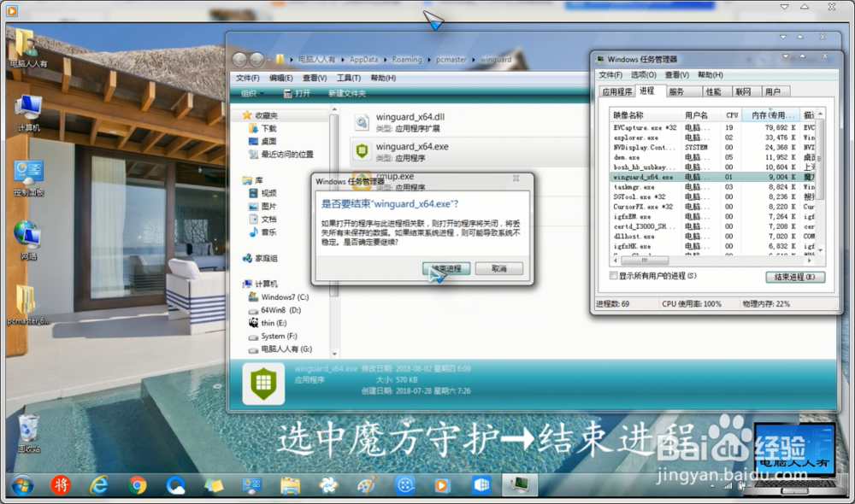
Task: Open the pcmaster desktop folder icon
Action: click(27, 305)
